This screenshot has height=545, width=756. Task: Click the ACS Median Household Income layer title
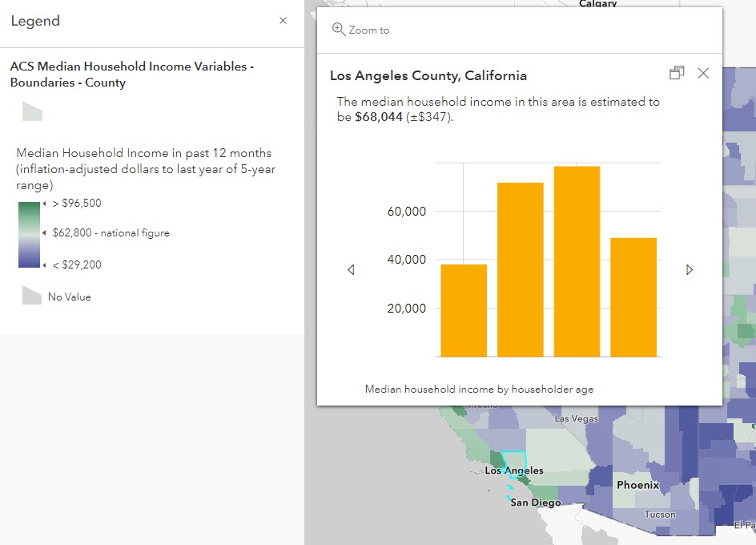coord(132,75)
